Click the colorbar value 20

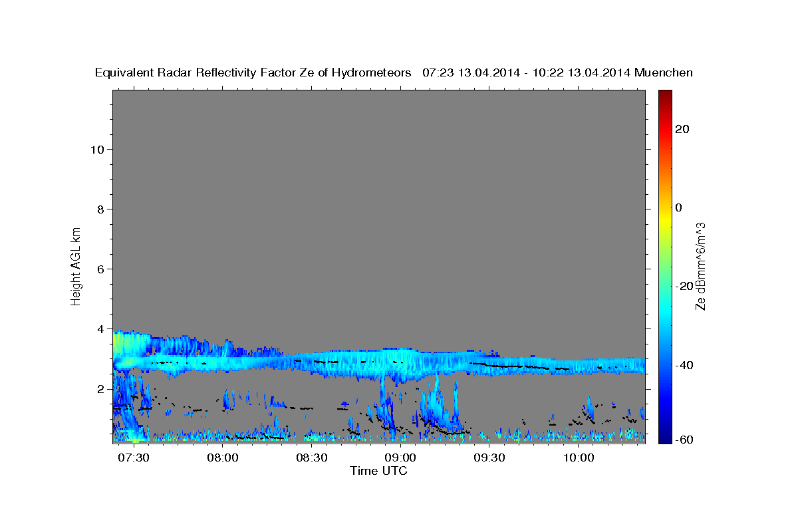pos(682,129)
